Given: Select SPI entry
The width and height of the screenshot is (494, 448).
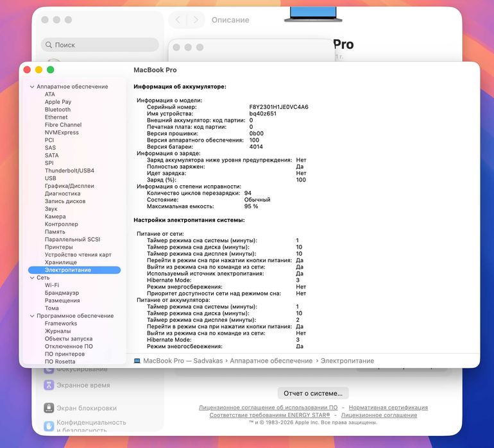Looking at the screenshot, I should 49,163.
